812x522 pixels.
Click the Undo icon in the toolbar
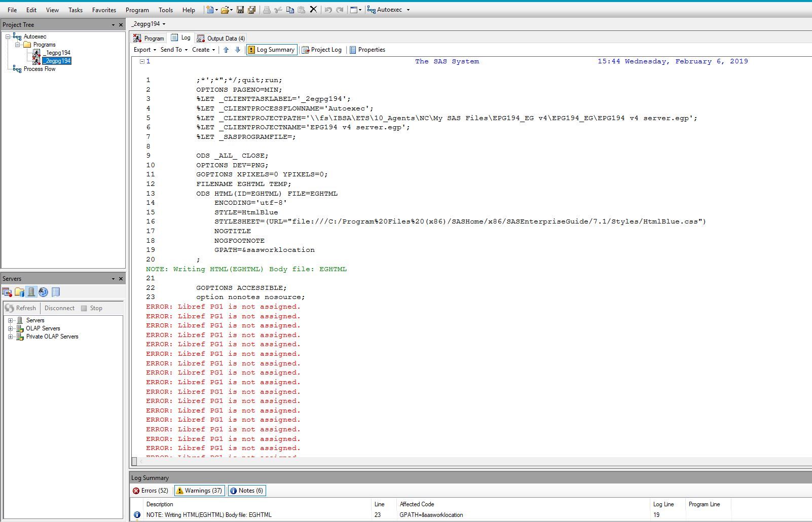point(329,9)
